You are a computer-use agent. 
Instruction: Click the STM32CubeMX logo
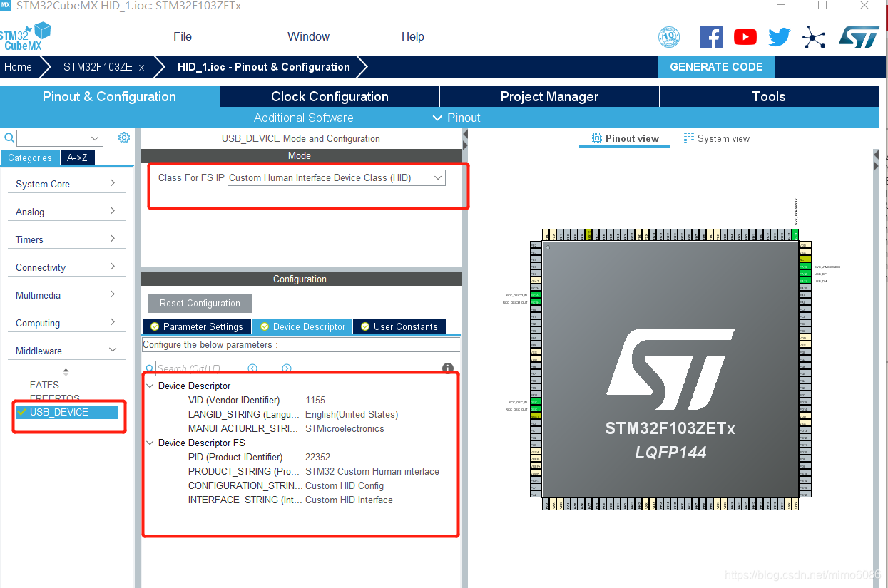pyautogui.click(x=25, y=37)
